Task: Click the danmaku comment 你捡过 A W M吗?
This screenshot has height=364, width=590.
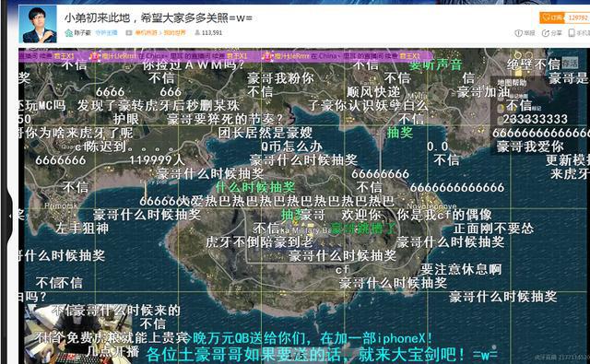Action: click(x=193, y=65)
